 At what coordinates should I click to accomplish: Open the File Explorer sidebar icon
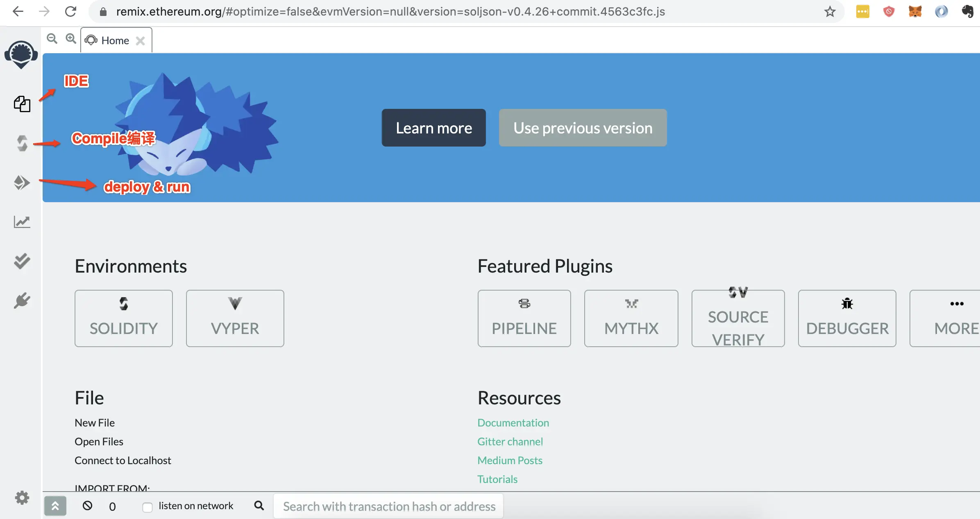click(x=22, y=104)
